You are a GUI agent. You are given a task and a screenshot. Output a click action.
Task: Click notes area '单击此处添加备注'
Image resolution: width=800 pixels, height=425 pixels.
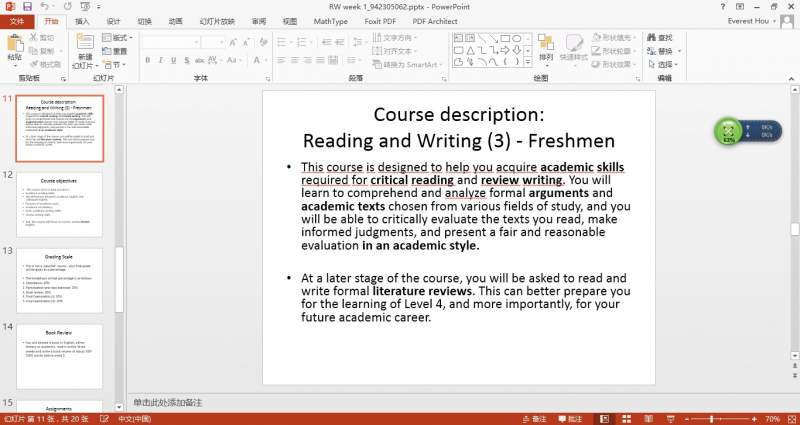click(168, 403)
